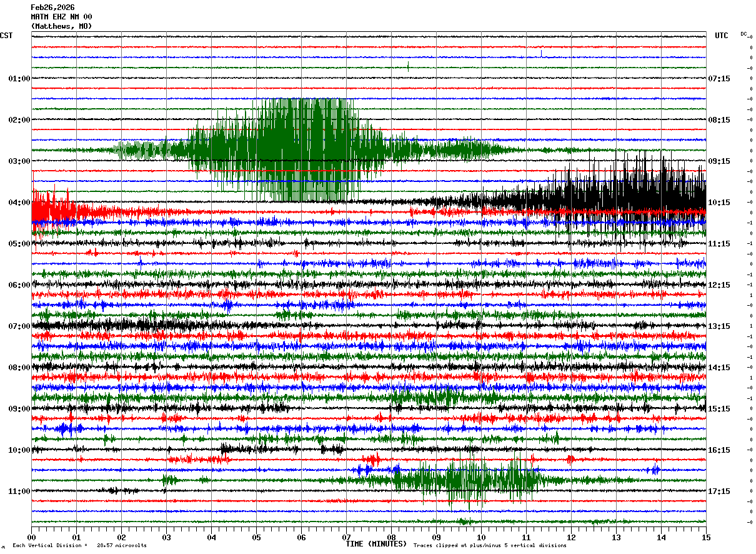Click the location label (Matthews, MO)
Image resolution: width=756 pixels, height=554 pixels.
click(x=62, y=26)
